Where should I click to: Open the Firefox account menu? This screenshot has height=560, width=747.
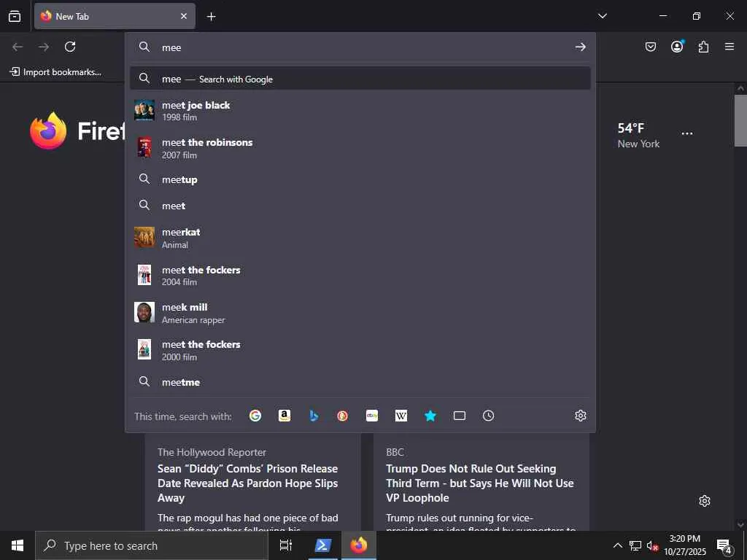click(x=677, y=46)
